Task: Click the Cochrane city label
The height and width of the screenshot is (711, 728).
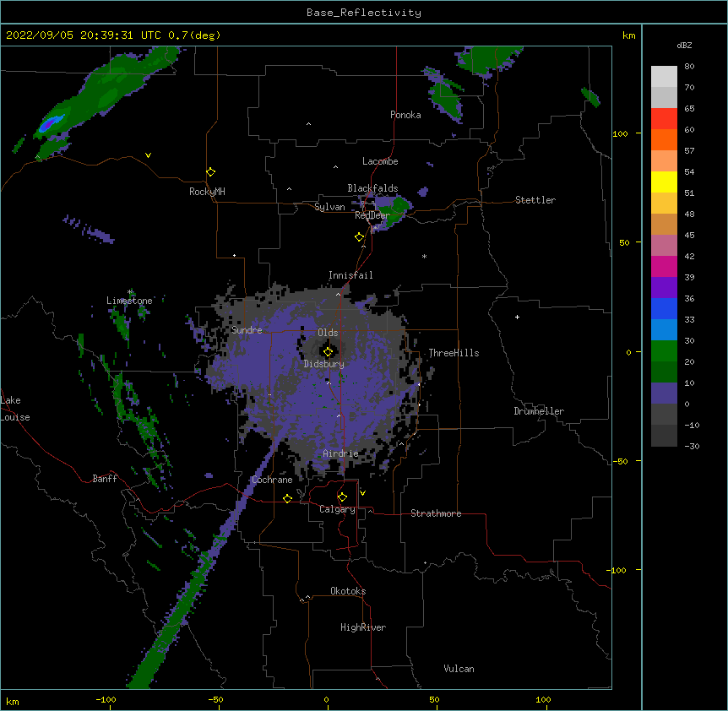Action: 272,480
